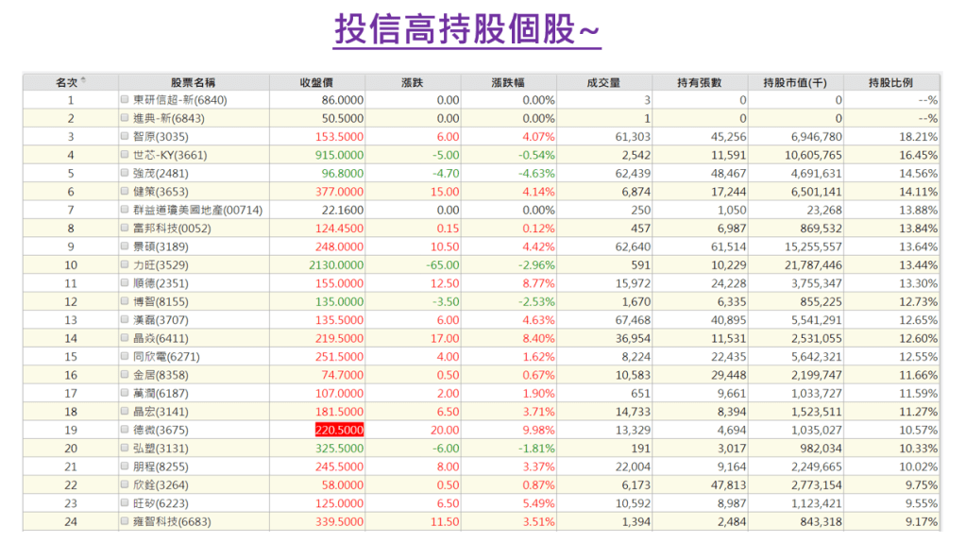Screen dimensions: 966x560
Task: Click the 投信高持股個股 title link
Action: click(x=467, y=31)
